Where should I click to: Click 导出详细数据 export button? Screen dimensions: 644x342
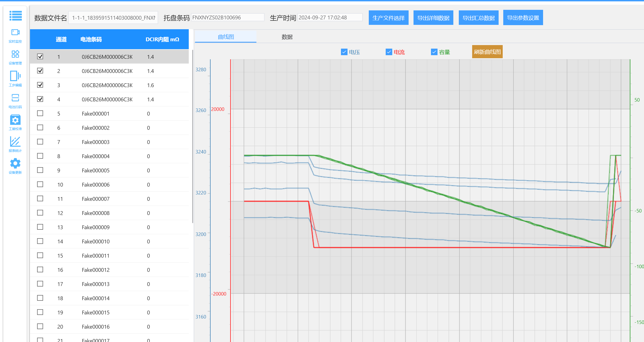[433, 18]
